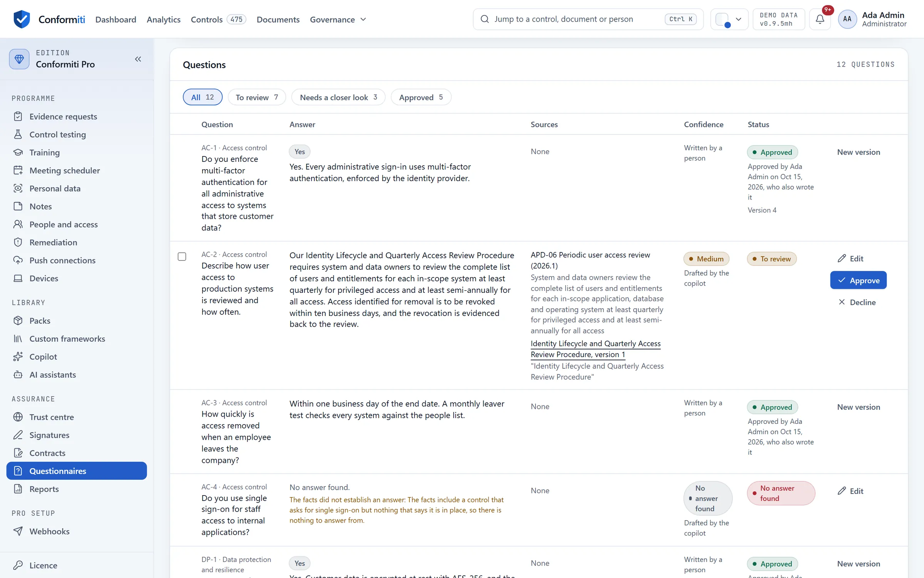
Task: Open the Dashboard tab
Action: click(116, 19)
